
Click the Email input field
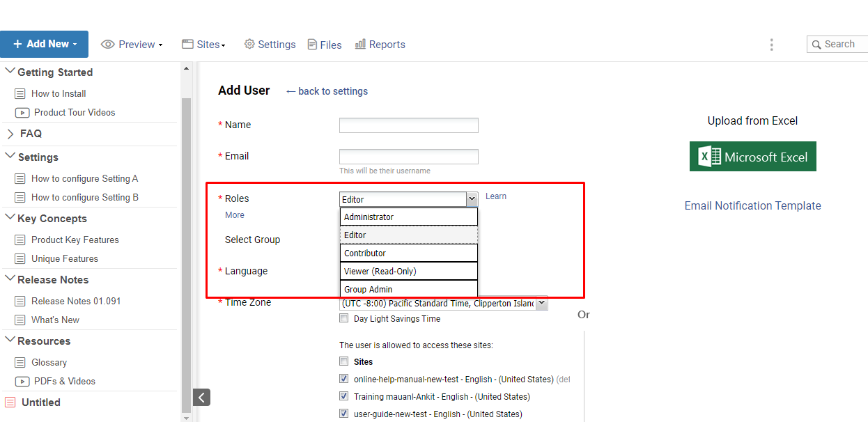coord(409,157)
